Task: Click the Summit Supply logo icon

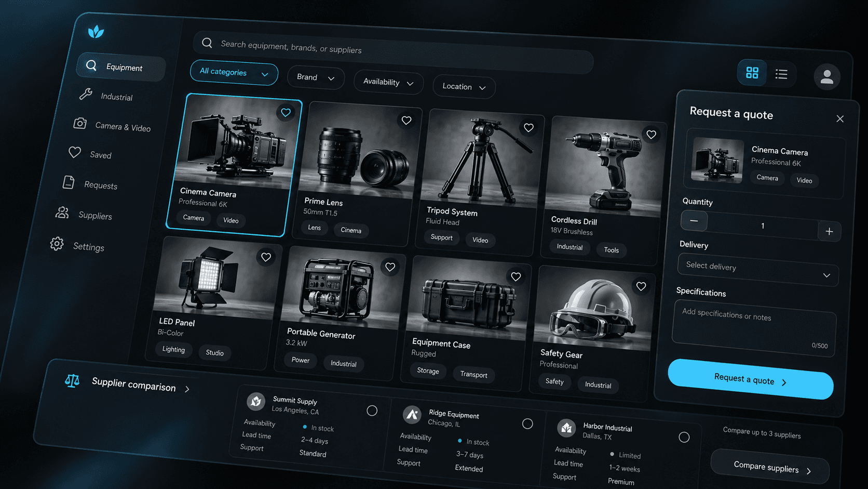Action: (255, 401)
